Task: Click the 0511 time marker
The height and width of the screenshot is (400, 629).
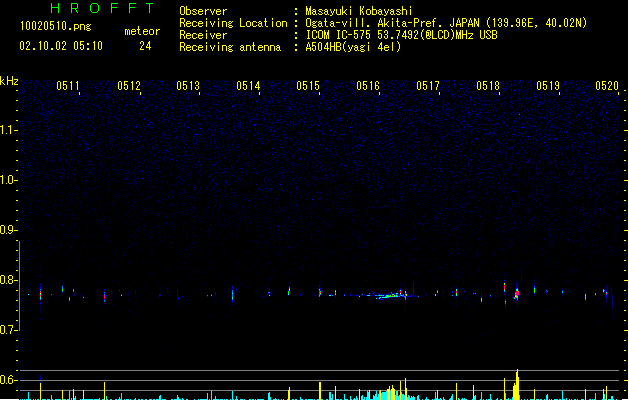Action: pyautogui.click(x=67, y=85)
